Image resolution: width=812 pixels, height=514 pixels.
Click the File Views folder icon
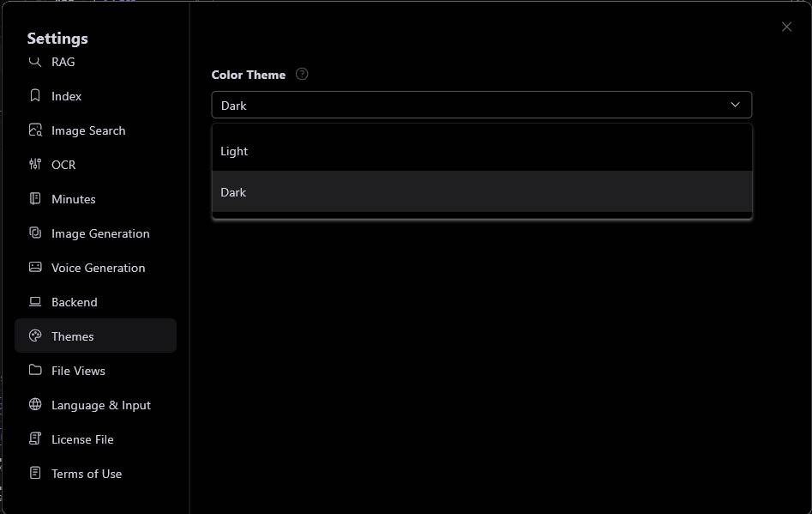click(x=34, y=370)
